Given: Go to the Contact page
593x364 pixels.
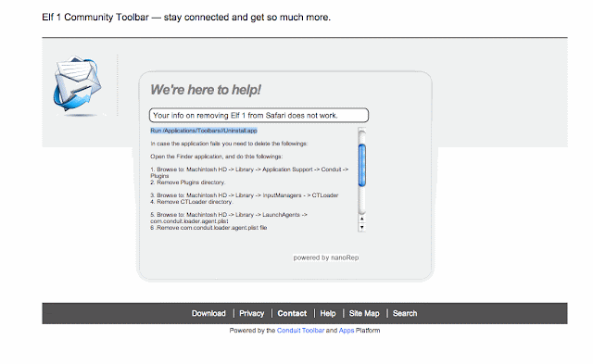Looking at the screenshot, I should (292, 313).
